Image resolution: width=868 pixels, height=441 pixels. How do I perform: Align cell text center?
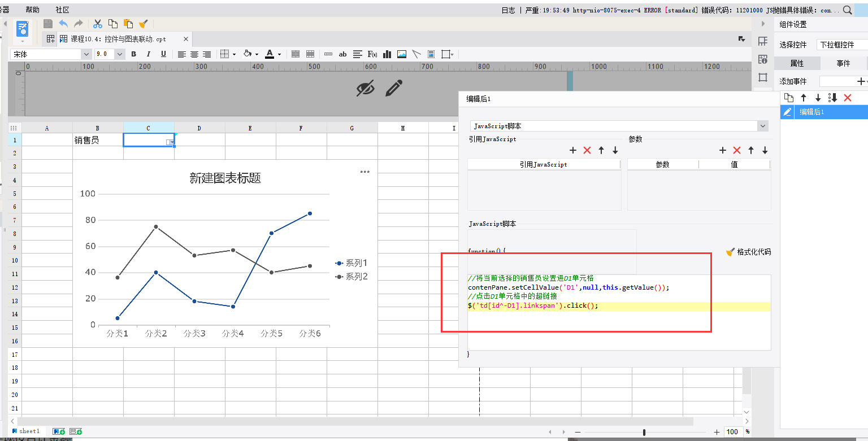tap(194, 54)
